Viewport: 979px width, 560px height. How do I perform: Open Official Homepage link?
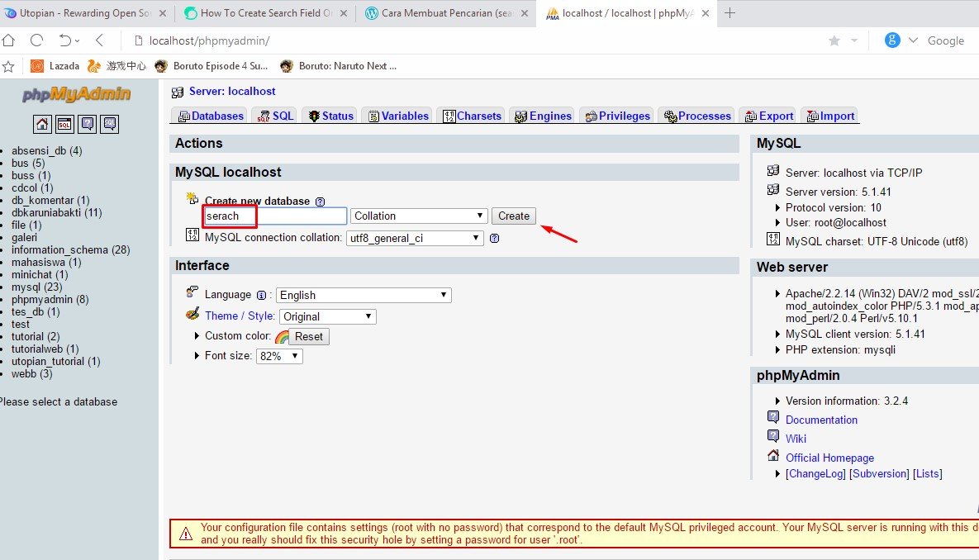point(829,458)
